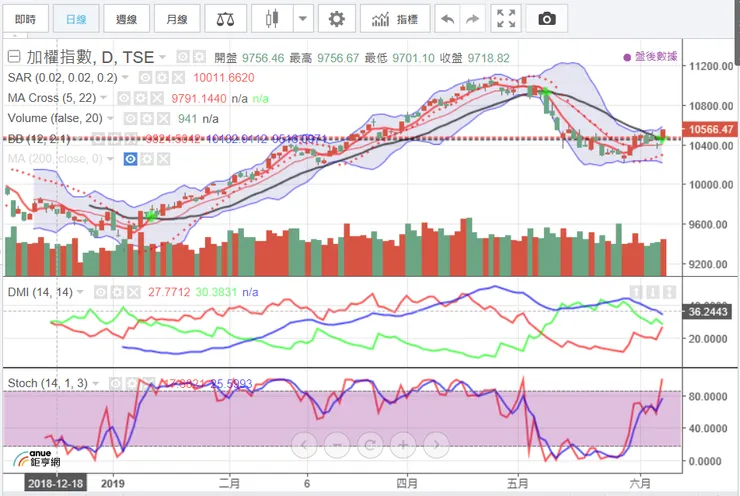This screenshot has width=740, height=496.
Task: Click the 收盤 9718.82 closing value
Action: click(x=475, y=58)
